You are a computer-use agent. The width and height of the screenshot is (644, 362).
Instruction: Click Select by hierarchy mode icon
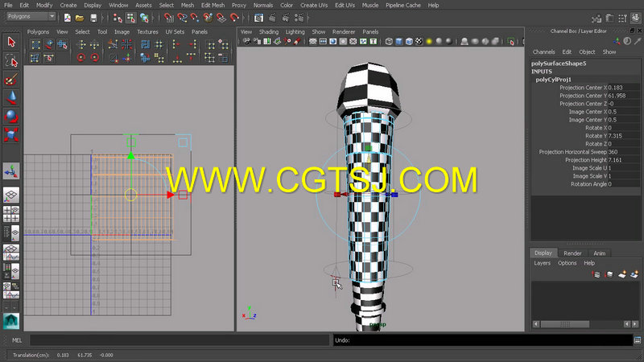point(118,18)
